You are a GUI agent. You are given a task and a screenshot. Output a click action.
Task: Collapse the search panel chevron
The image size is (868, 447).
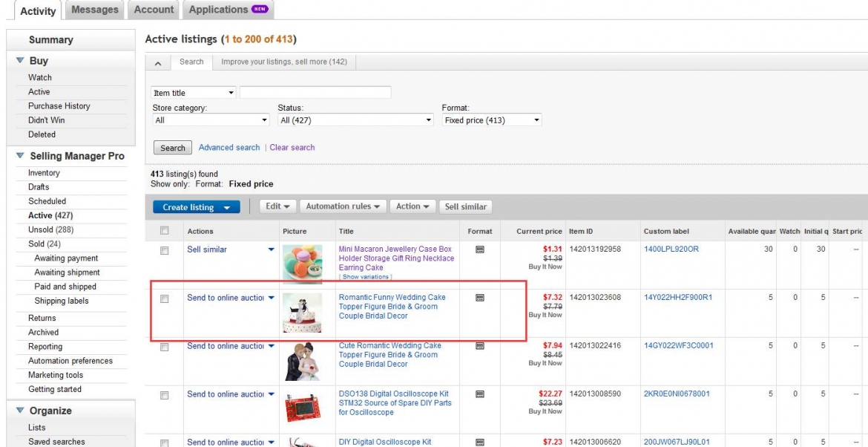(158, 63)
